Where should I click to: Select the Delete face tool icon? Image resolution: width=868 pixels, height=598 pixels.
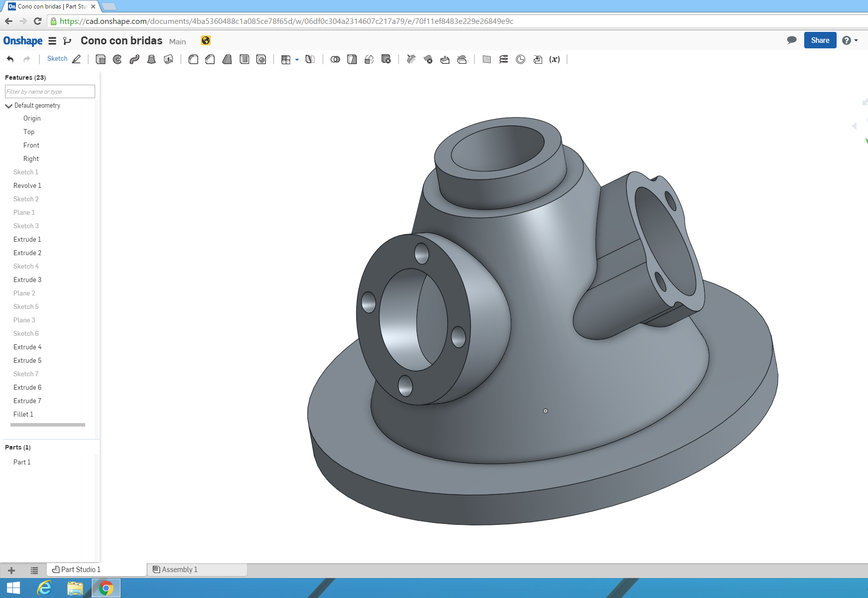point(428,59)
